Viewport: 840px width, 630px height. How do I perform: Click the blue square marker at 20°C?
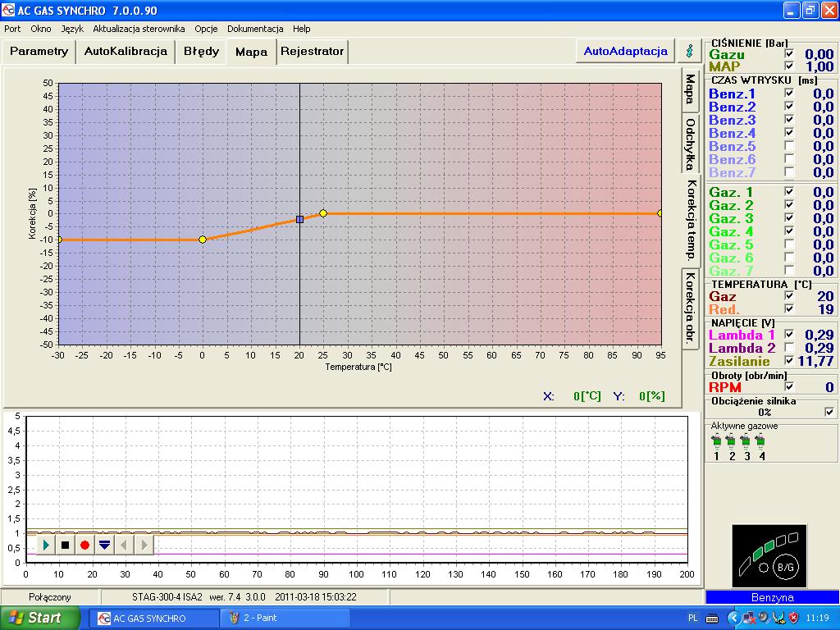(x=299, y=219)
